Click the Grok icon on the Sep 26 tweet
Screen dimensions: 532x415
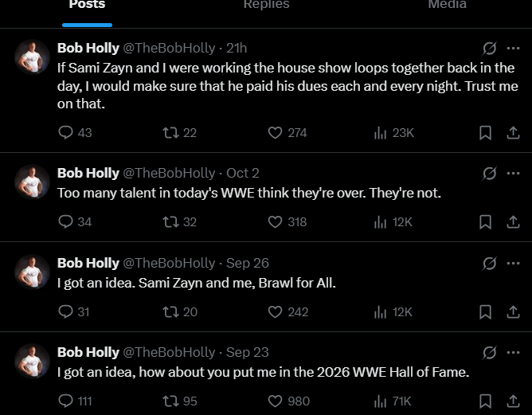491,263
